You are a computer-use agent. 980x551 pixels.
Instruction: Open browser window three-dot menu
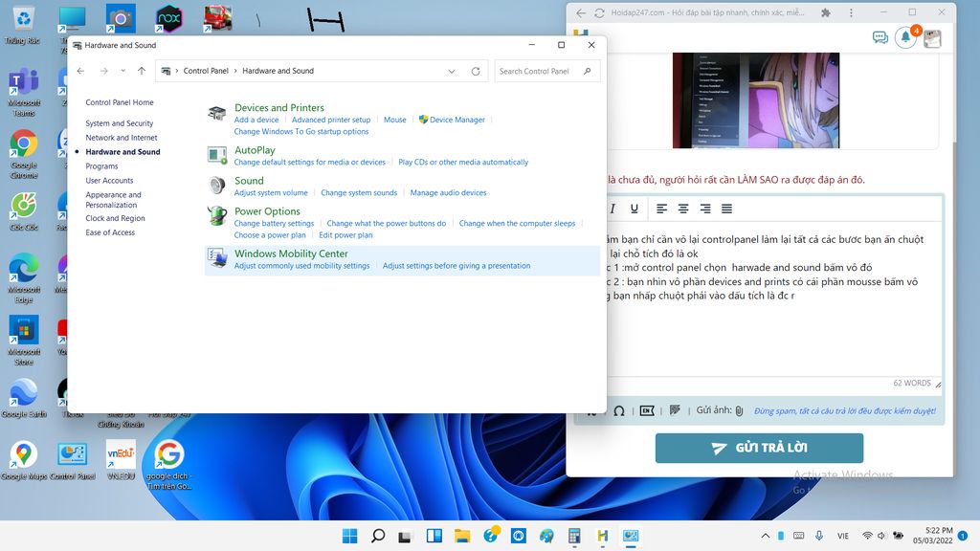(x=851, y=12)
